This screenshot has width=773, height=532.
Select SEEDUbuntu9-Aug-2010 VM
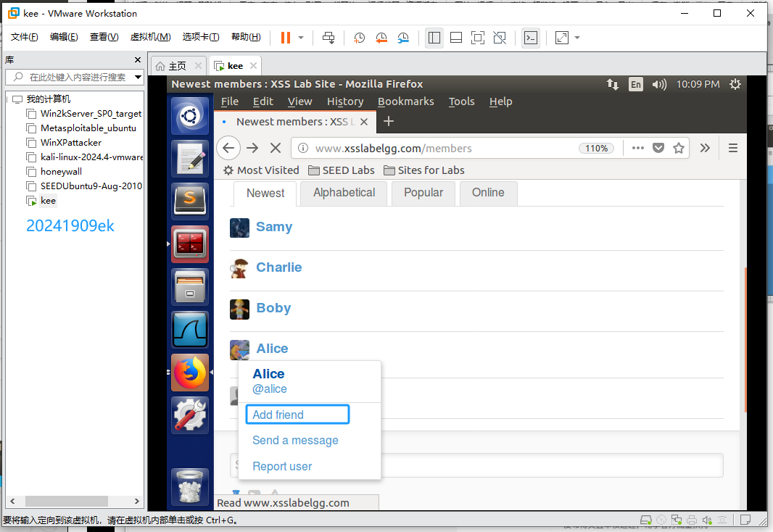(x=91, y=186)
